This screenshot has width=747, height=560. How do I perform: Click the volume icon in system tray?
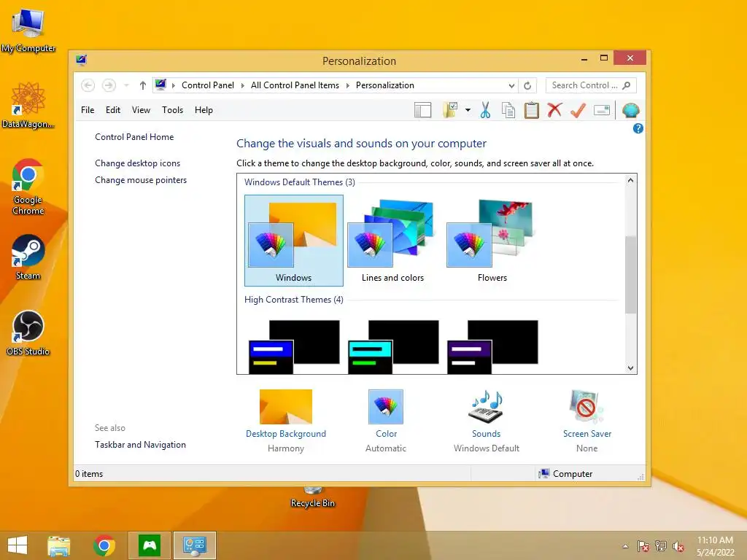click(678, 546)
